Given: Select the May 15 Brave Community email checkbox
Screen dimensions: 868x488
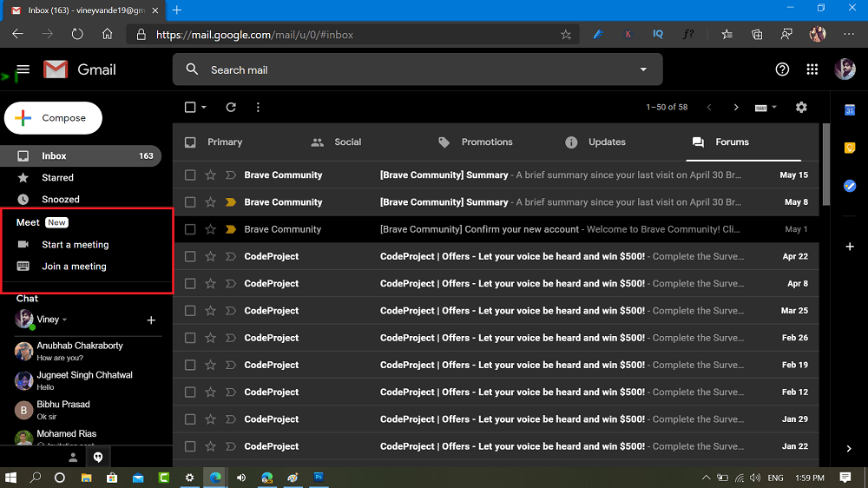Looking at the screenshot, I should tap(190, 175).
